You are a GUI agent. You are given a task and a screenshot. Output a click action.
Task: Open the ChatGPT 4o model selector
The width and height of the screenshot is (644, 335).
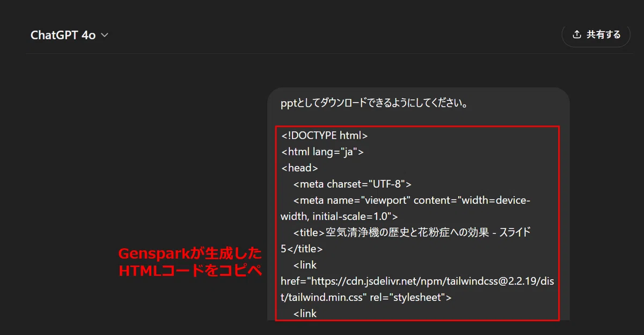(x=69, y=35)
